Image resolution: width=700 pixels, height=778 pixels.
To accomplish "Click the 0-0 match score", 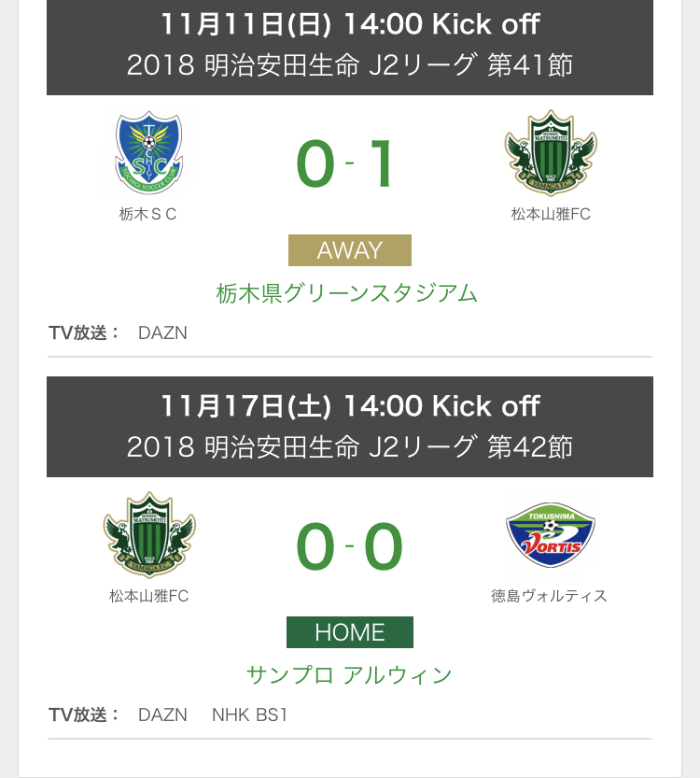I will tap(349, 546).
